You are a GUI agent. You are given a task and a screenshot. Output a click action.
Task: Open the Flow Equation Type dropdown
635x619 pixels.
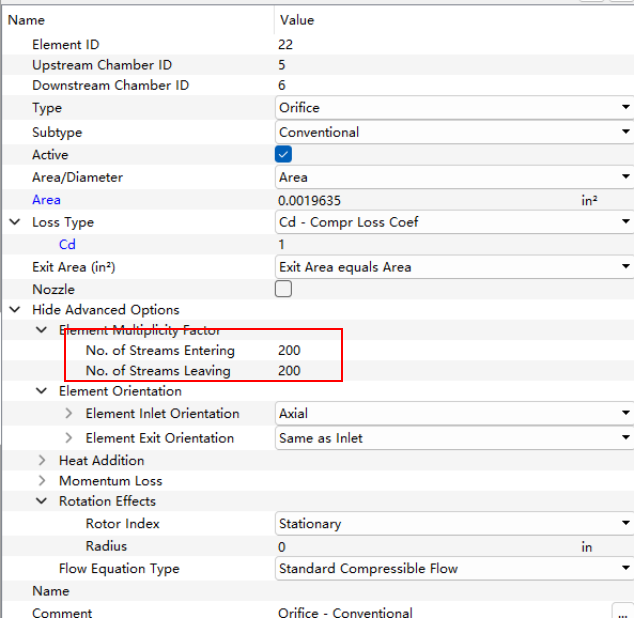tap(454, 568)
